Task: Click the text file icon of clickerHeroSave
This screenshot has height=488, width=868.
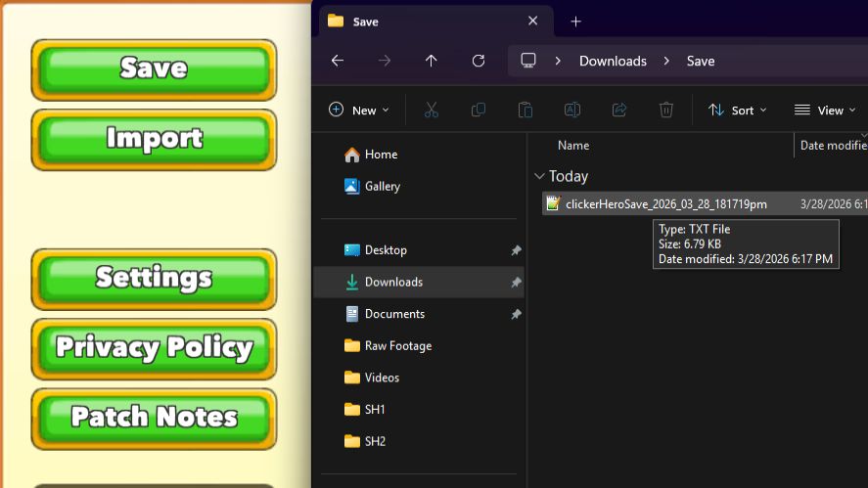Action: (553, 203)
